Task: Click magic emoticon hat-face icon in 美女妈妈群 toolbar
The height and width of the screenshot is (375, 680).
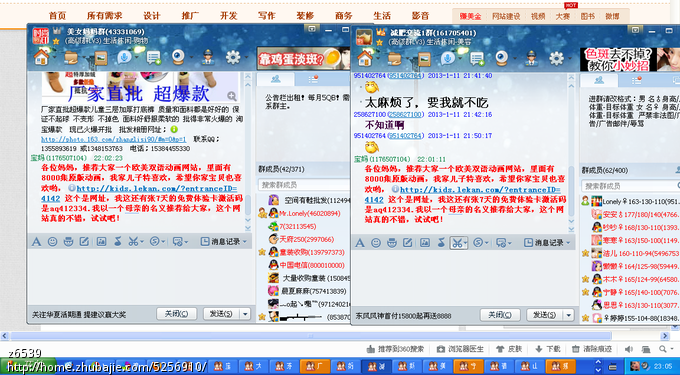Action: pos(69,241)
